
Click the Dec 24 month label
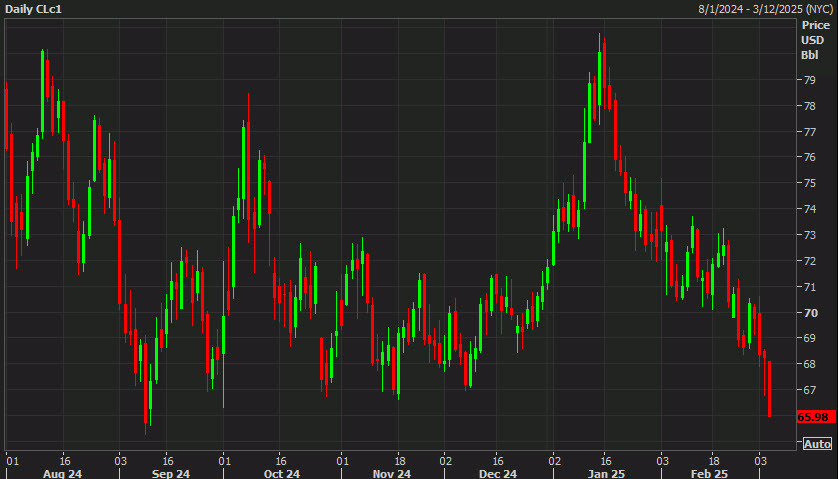498,474
